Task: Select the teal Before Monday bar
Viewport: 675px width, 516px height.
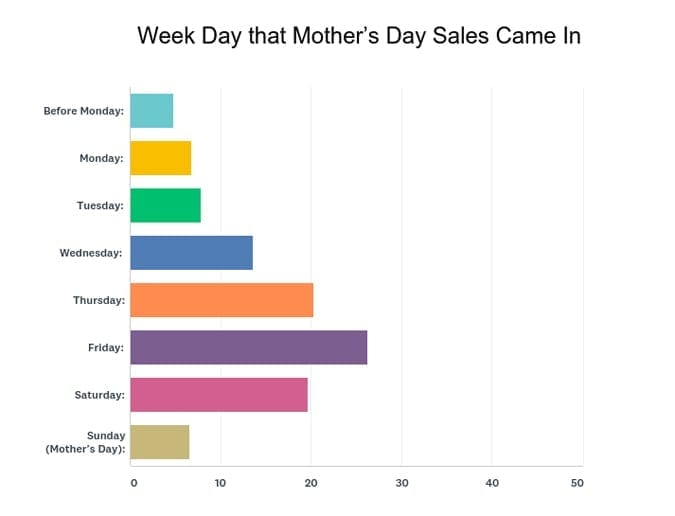Action: point(151,110)
